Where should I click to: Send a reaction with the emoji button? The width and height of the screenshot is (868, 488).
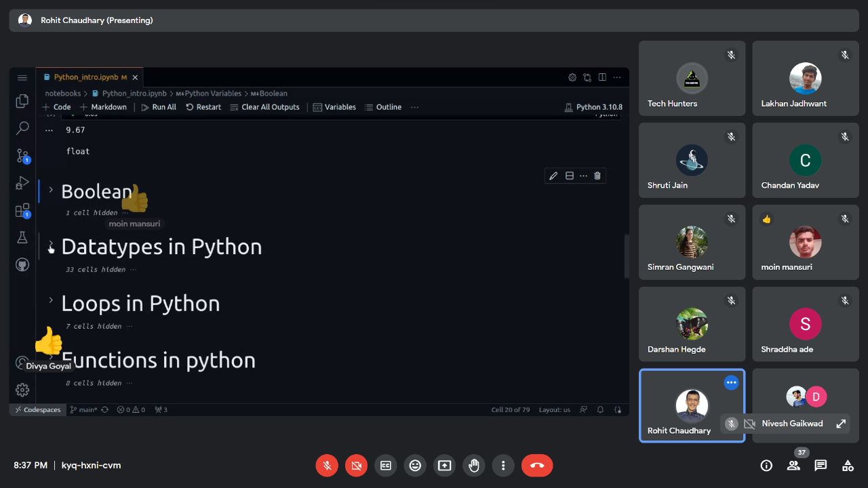(415, 466)
